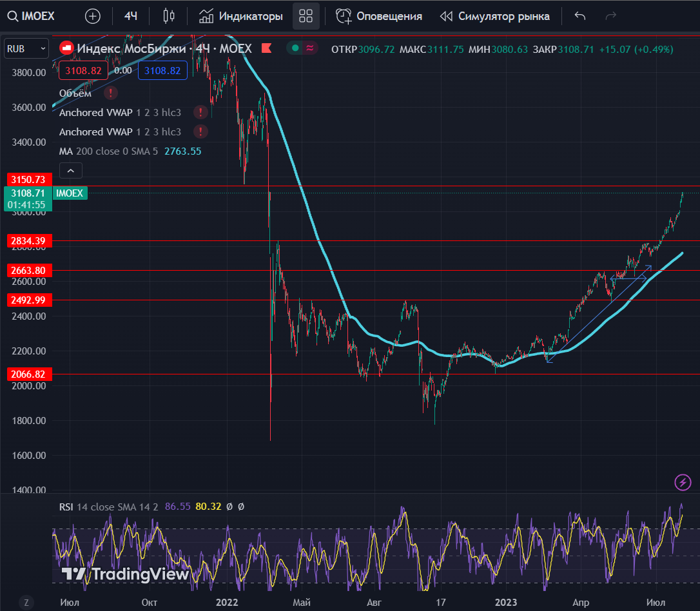The height and width of the screenshot is (611, 700).
Task: Click the current price 3108.71 label
Action: click(x=28, y=193)
